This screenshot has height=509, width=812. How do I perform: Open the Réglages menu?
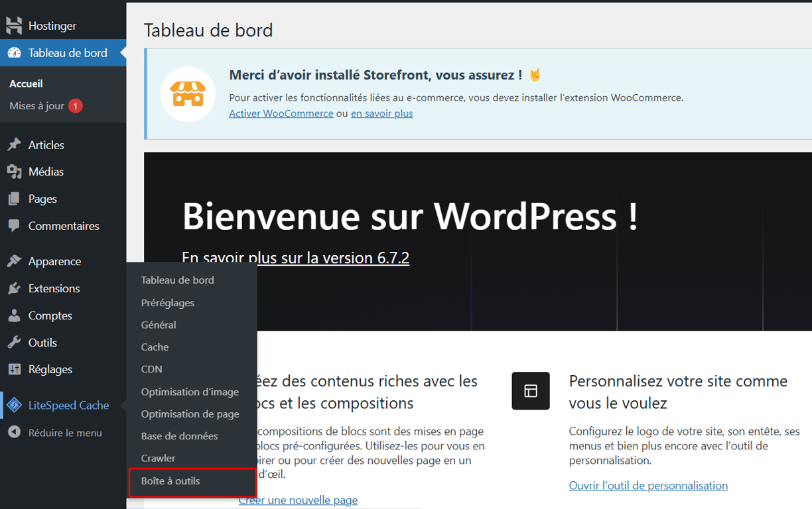(63, 369)
